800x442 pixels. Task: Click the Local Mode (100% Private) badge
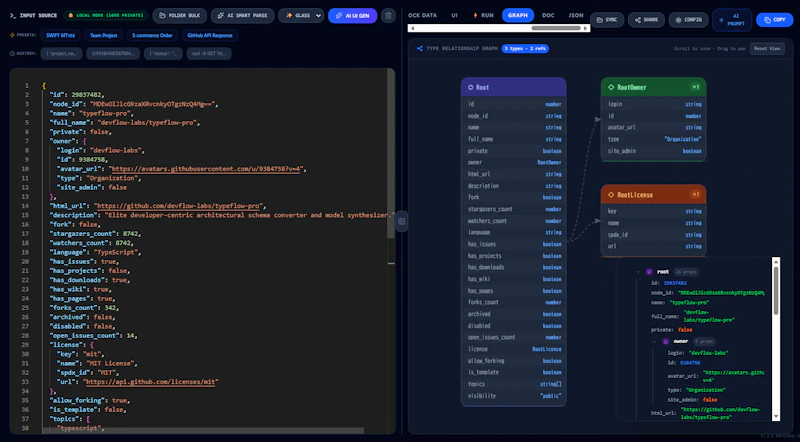click(x=106, y=15)
